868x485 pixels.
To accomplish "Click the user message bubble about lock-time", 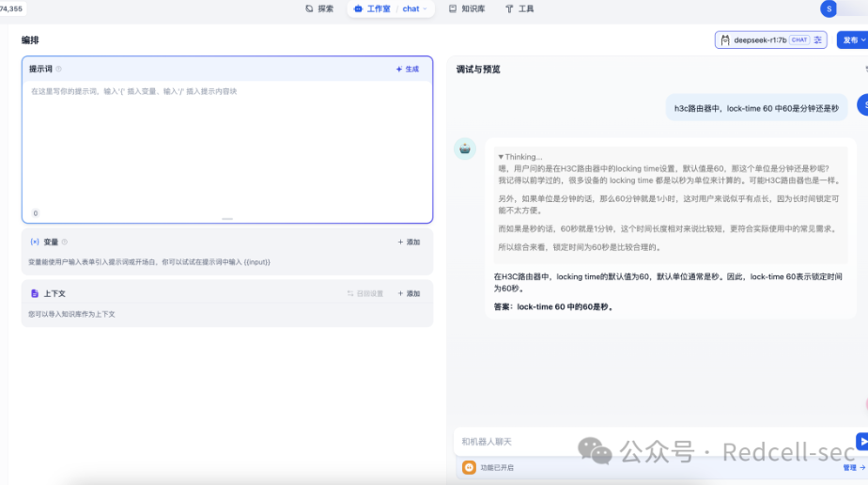I will (x=756, y=108).
